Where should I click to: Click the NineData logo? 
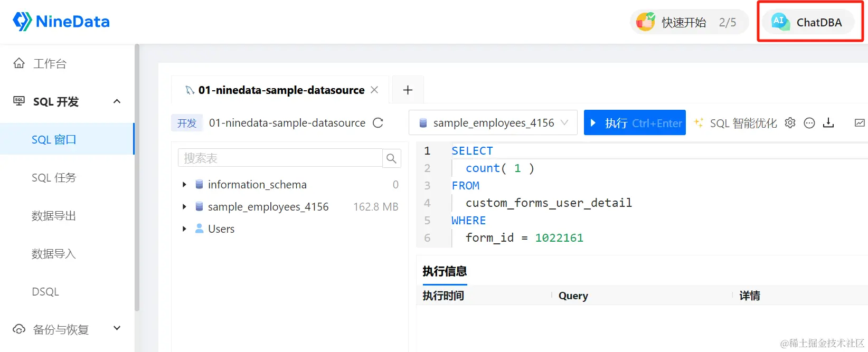[x=61, y=22]
